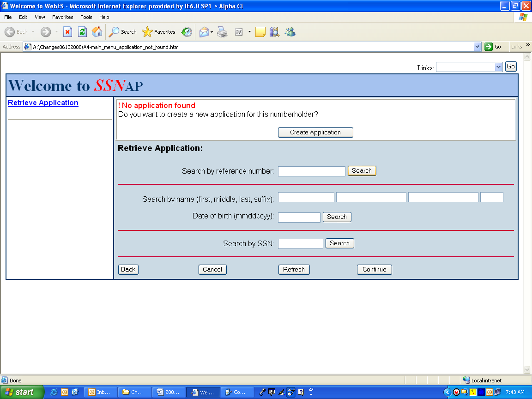Open the Mail envelope icon
The image size is (532, 399).
tap(204, 32)
